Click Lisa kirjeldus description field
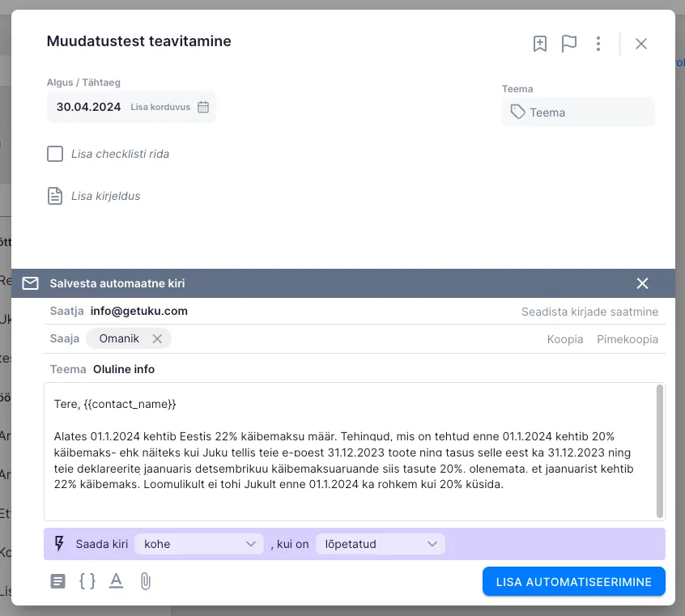Viewport: 685px width, 616px height. (106, 196)
